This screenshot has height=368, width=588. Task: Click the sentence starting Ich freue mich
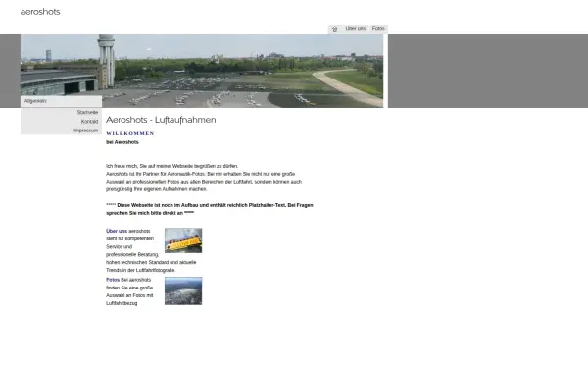tap(172, 166)
